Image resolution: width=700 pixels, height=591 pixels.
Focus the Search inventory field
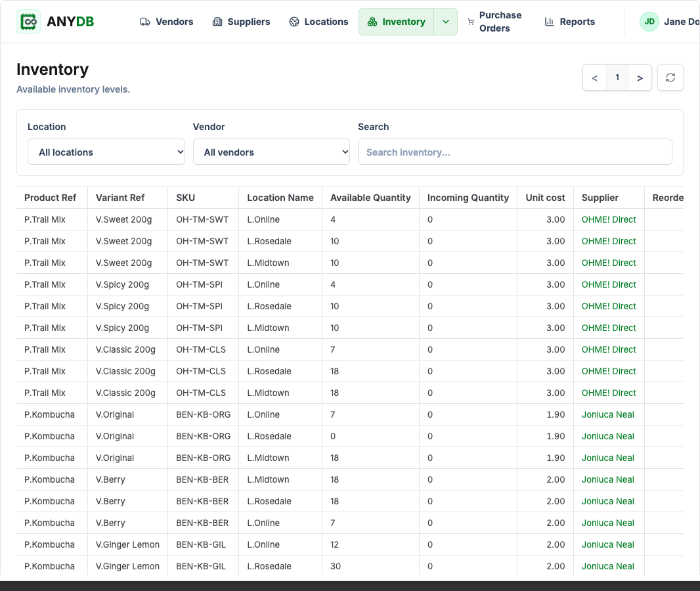point(515,152)
